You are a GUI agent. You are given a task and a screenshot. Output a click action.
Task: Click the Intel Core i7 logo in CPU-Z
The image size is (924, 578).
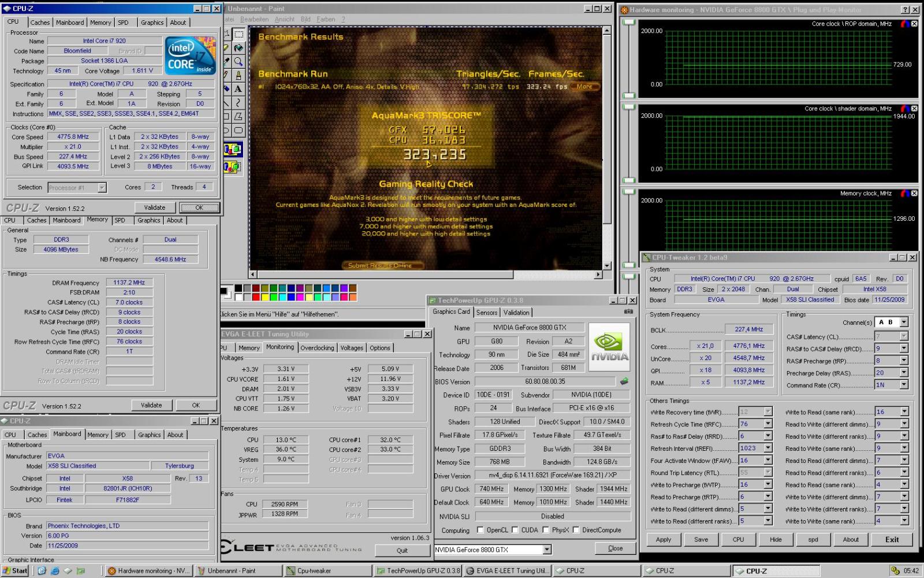(190, 55)
